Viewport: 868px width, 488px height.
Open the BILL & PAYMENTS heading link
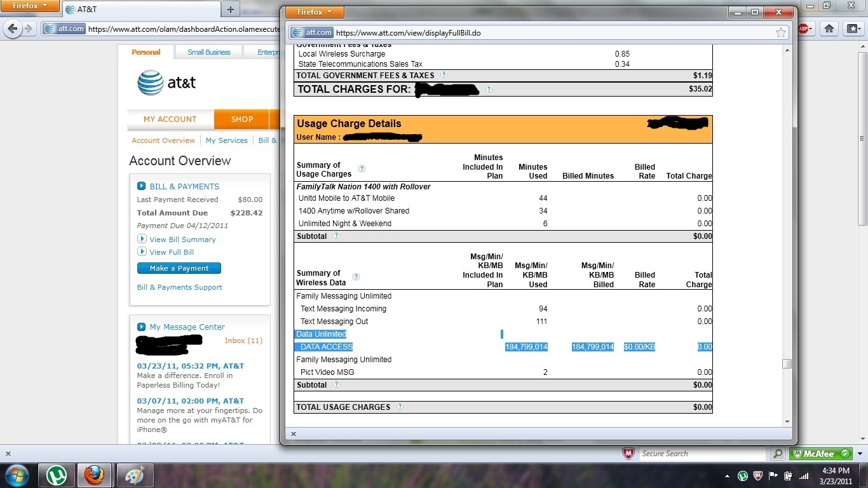[184, 186]
